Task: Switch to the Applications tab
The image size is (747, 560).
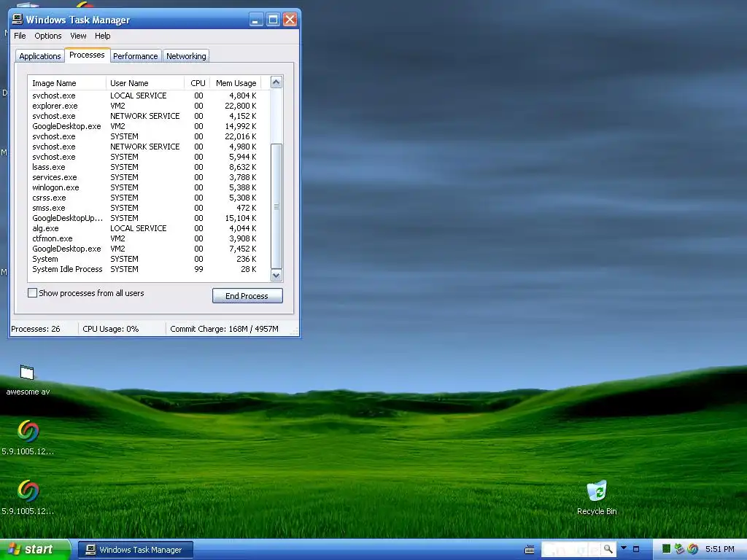Action: 40,56
